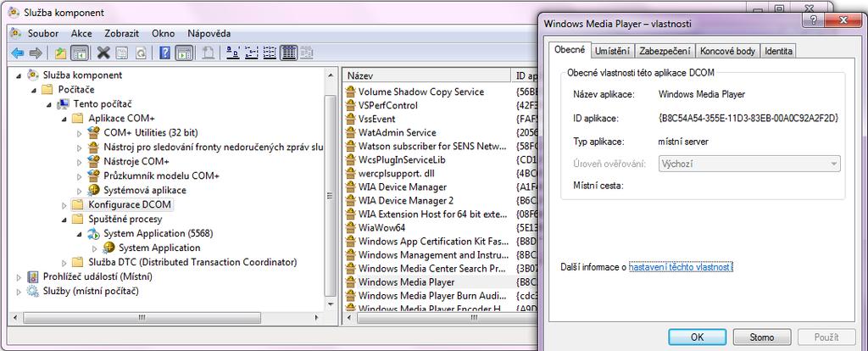
Task: Confirm the dialog with OK
Action: [697, 337]
